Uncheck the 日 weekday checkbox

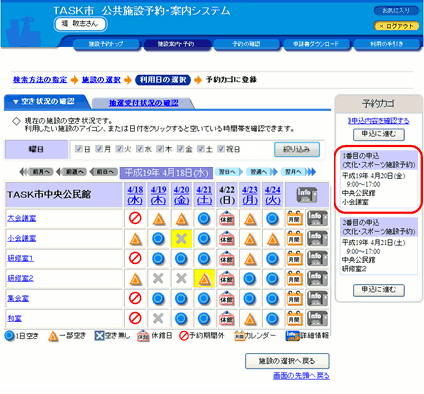tap(79, 149)
